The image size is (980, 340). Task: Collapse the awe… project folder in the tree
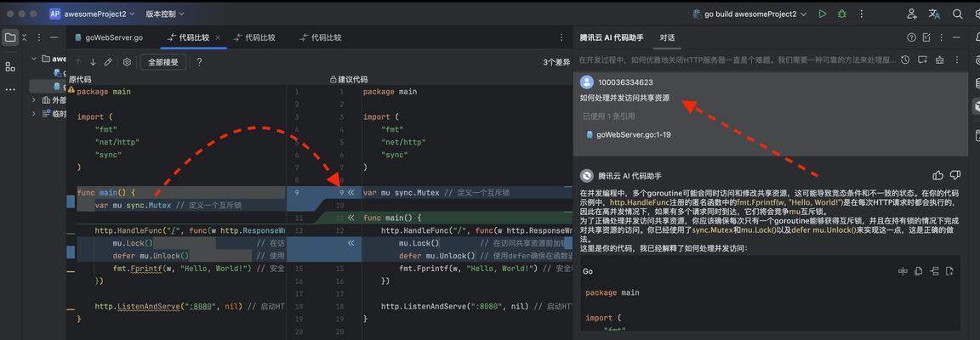(34, 59)
